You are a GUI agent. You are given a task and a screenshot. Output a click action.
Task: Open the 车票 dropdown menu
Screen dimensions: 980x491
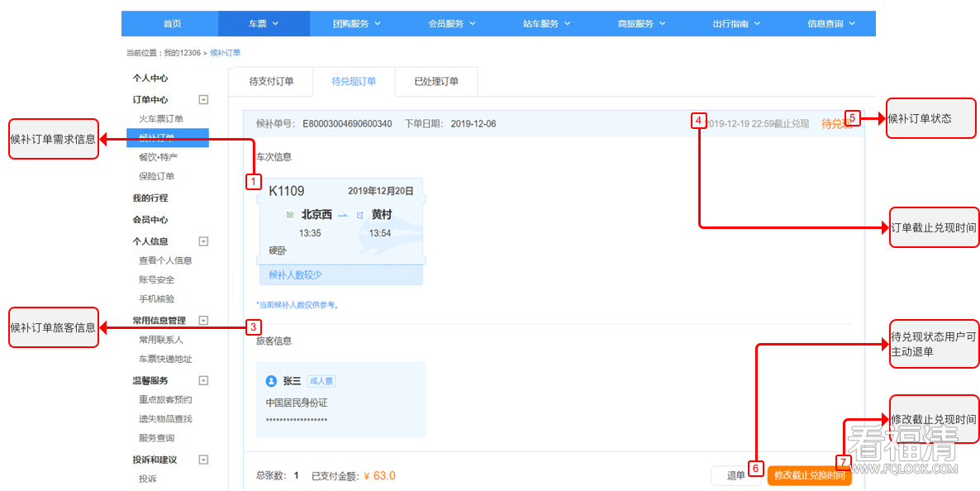point(264,24)
